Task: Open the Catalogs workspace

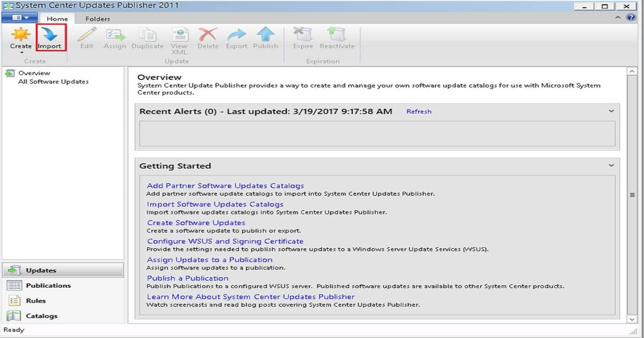Action: 63,316
